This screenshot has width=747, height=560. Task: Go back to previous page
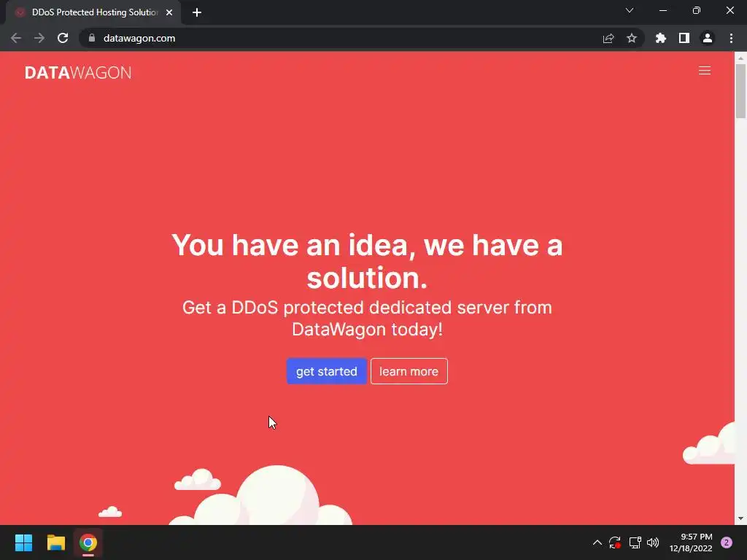[x=16, y=38]
